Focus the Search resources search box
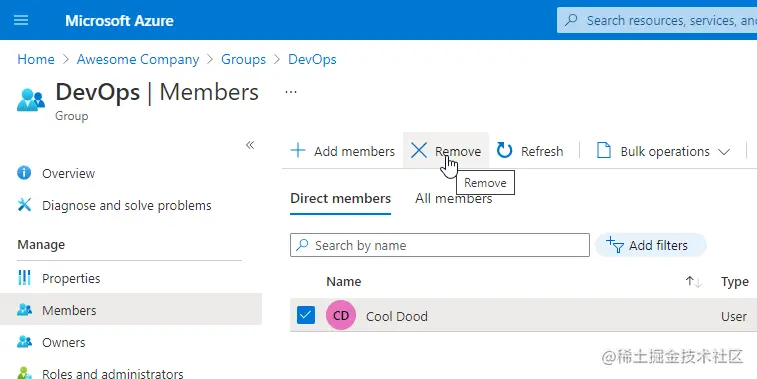Screen dimensions: 757x379 point(657,20)
